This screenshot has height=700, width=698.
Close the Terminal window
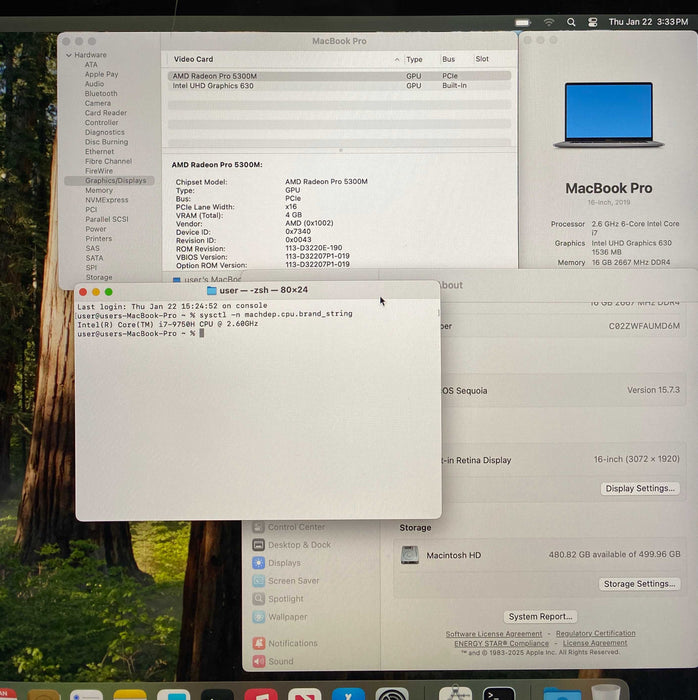[83, 292]
